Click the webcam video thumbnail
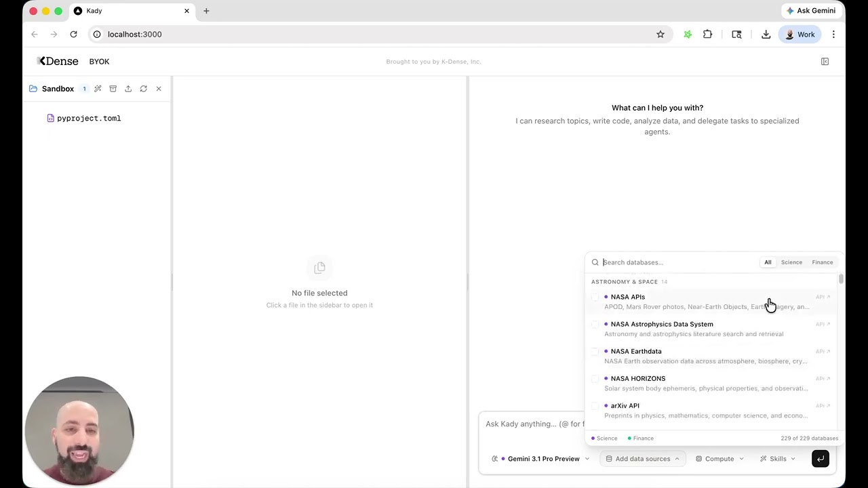The width and height of the screenshot is (868, 488). 79,431
